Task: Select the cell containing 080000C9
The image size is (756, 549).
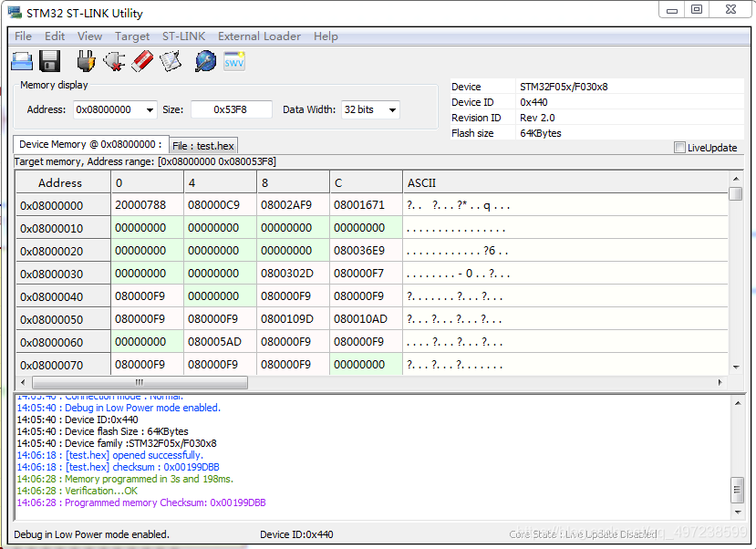Action: (221, 205)
